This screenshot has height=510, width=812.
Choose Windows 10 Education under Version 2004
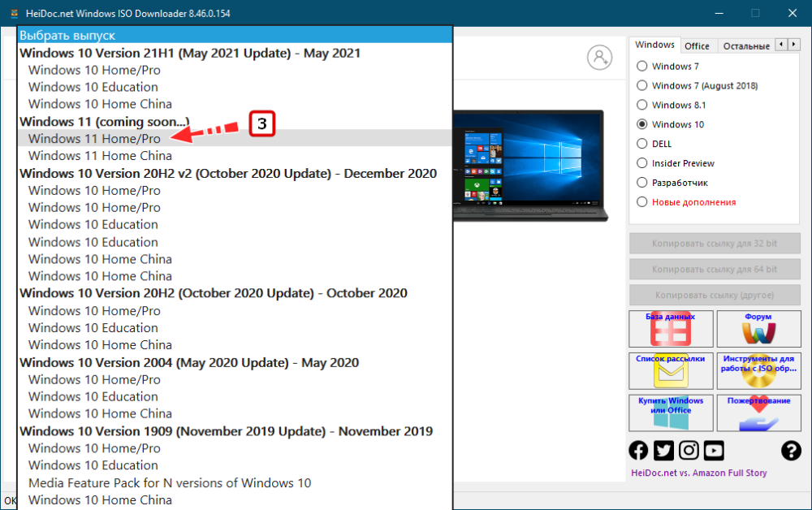pos(235,396)
